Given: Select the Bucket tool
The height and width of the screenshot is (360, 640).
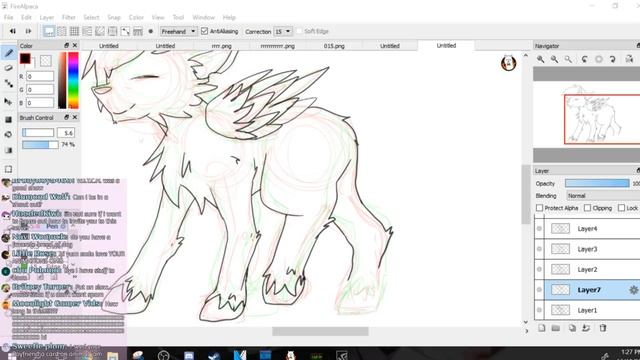Looking at the screenshot, I should coord(9,135).
